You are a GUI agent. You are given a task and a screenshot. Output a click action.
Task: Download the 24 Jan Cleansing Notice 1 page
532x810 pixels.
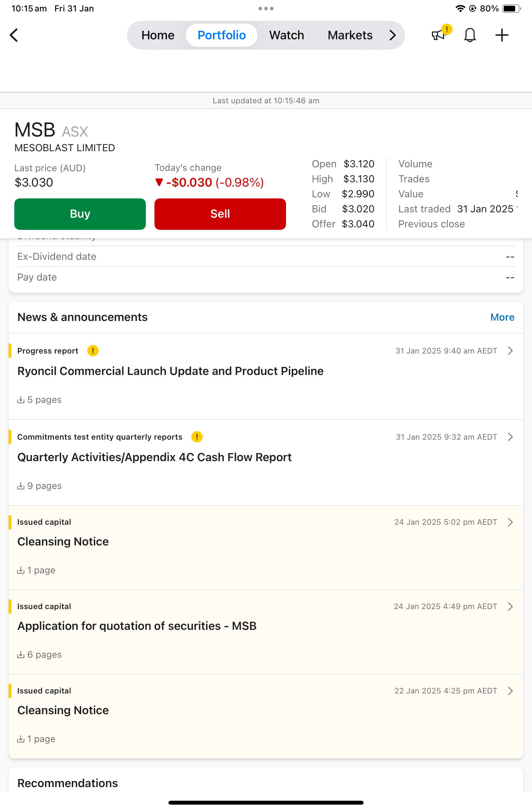pos(36,570)
